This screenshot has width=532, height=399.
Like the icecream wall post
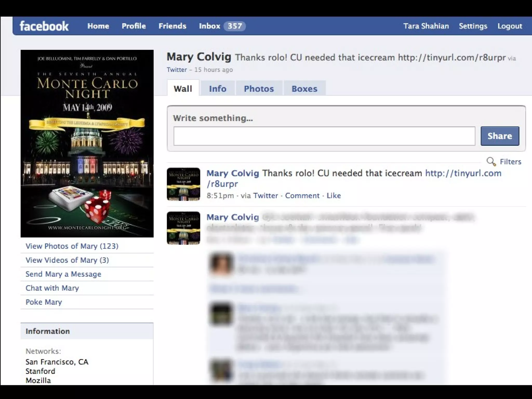334,196
